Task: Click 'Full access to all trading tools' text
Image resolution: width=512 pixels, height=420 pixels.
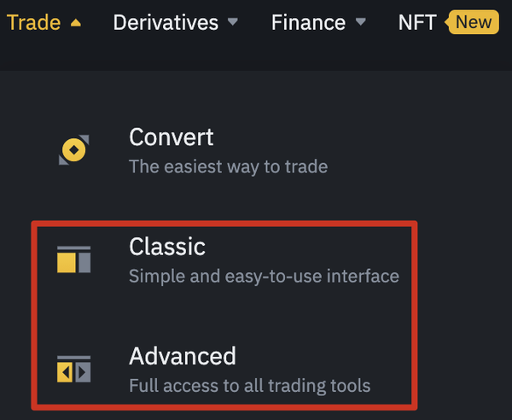Action: pos(249,385)
